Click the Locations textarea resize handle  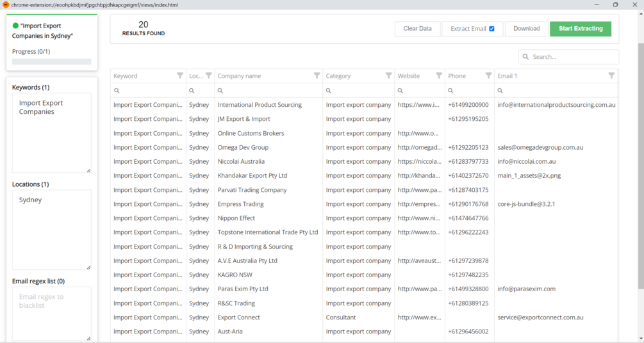point(88,267)
